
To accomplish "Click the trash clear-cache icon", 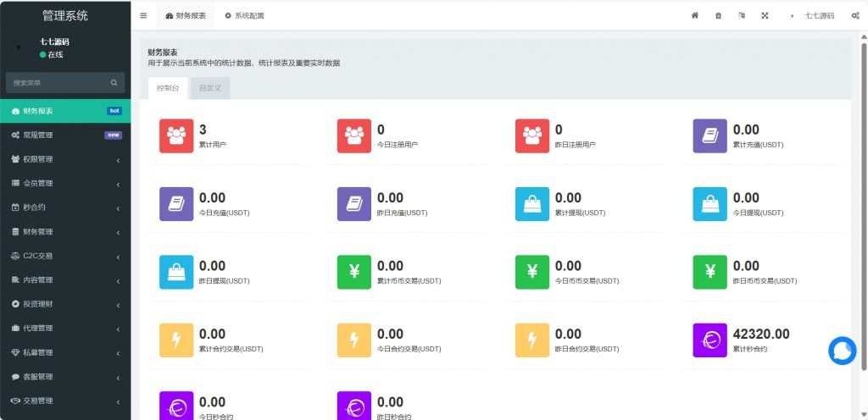I will point(719,15).
